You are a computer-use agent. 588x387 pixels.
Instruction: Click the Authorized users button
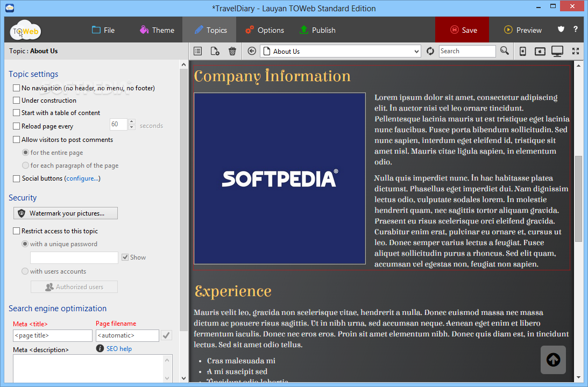coord(74,287)
